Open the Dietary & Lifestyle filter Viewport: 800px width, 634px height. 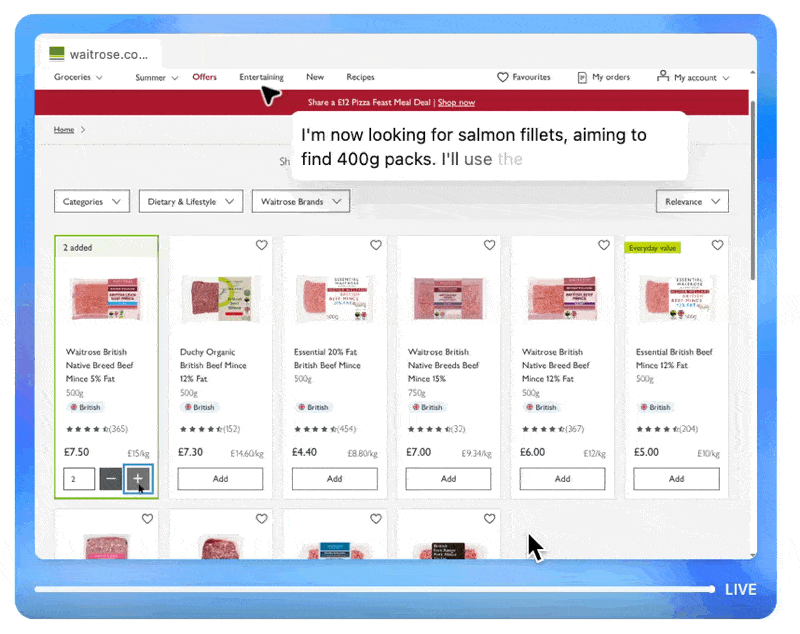(x=191, y=201)
